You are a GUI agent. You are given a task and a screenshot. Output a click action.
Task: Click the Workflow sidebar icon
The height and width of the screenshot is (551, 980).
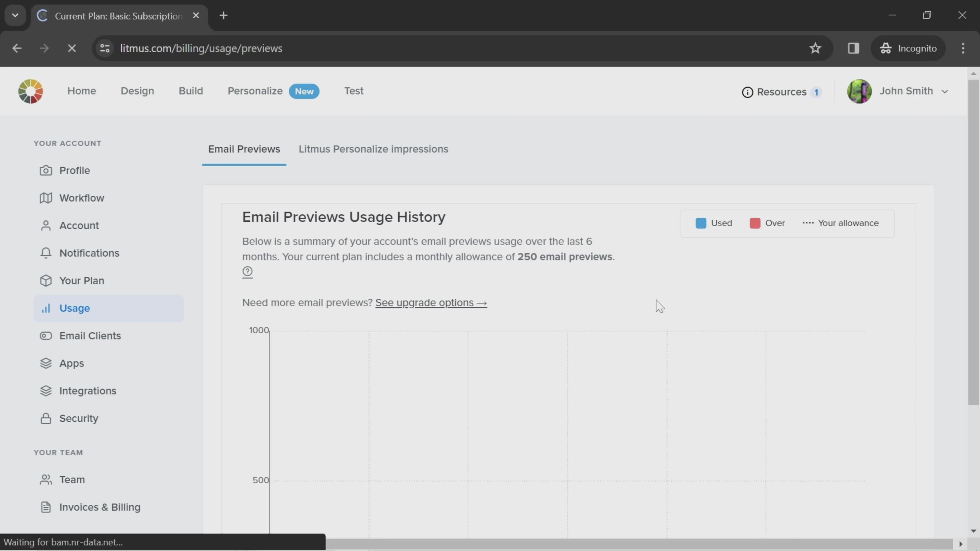(x=46, y=197)
